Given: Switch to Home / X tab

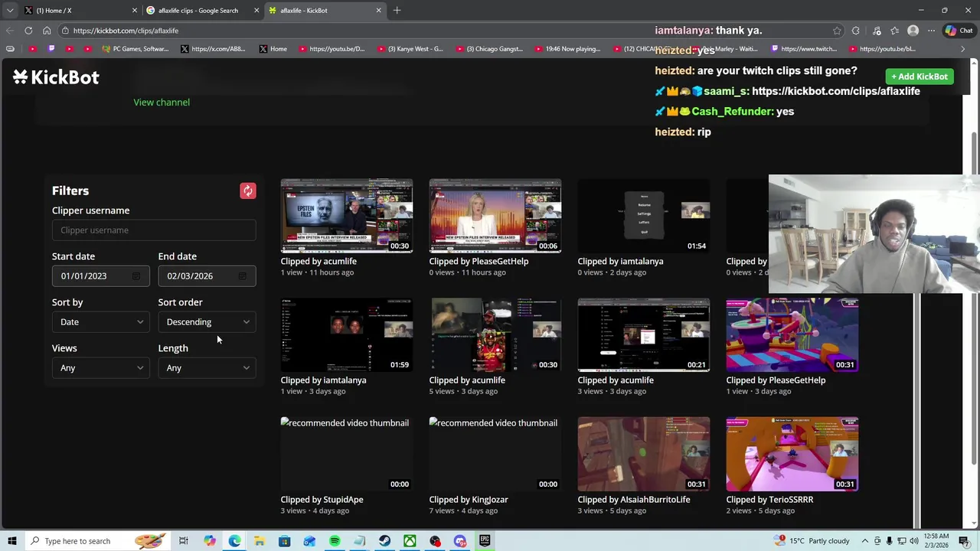Looking at the screenshot, I should 82,11.
